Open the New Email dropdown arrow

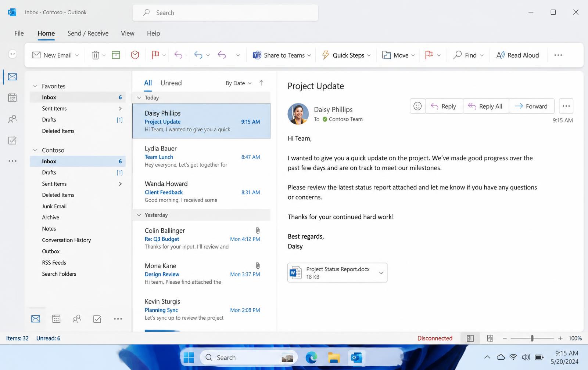pyautogui.click(x=77, y=55)
